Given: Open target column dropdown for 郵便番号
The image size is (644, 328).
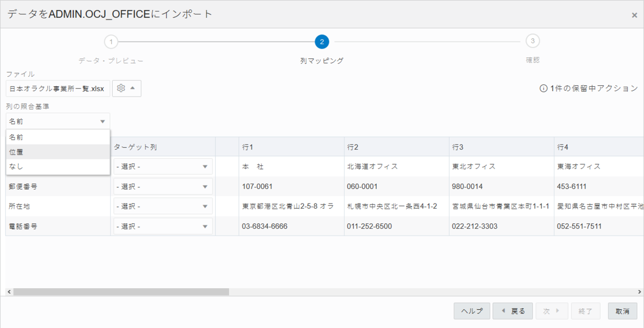Looking at the screenshot, I should [163, 186].
